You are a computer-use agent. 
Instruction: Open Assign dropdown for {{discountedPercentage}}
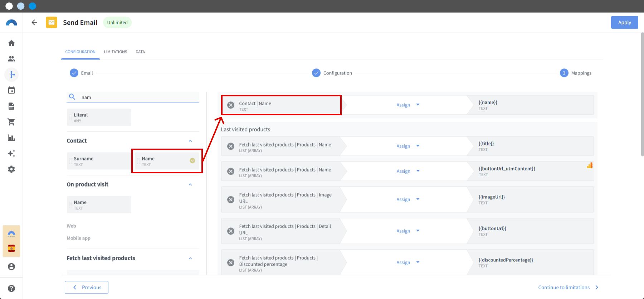click(408, 262)
